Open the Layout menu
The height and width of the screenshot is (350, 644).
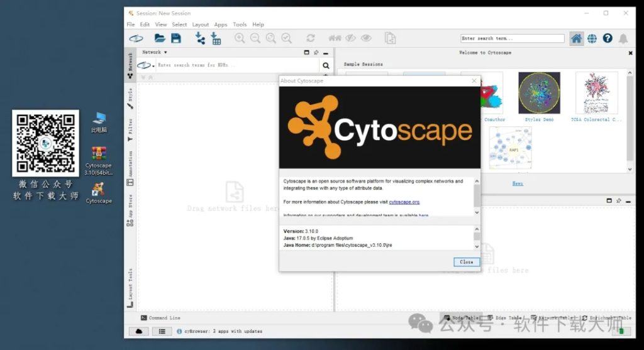pos(201,25)
